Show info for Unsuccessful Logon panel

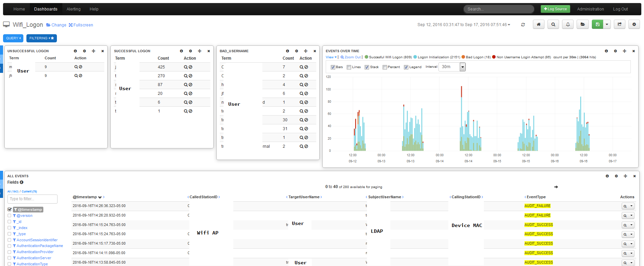point(75,51)
